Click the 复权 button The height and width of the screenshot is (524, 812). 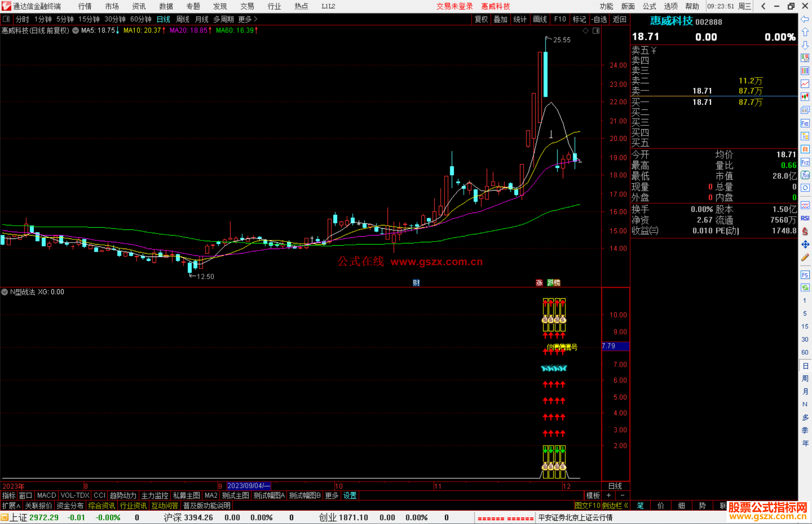pyautogui.click(x=481, y=19)
